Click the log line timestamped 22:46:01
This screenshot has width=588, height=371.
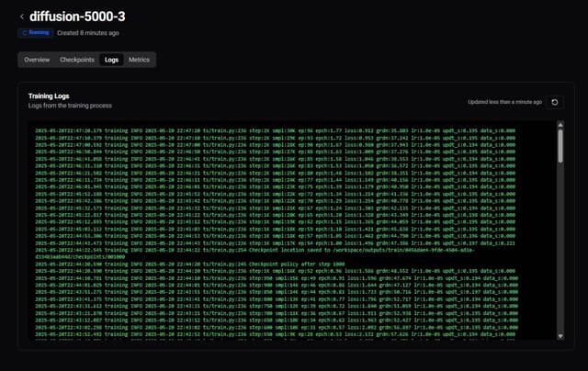[275, 186]
